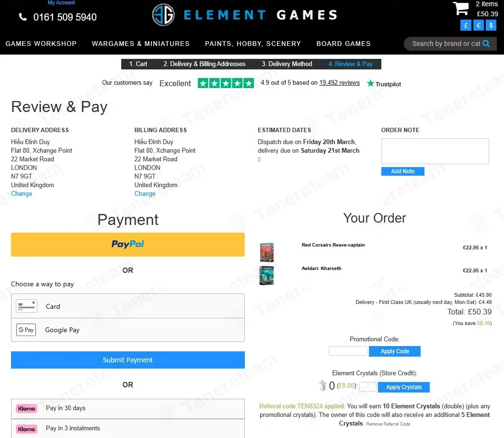
Task: Open the Trustpilot logo
Action: (384, 84)
